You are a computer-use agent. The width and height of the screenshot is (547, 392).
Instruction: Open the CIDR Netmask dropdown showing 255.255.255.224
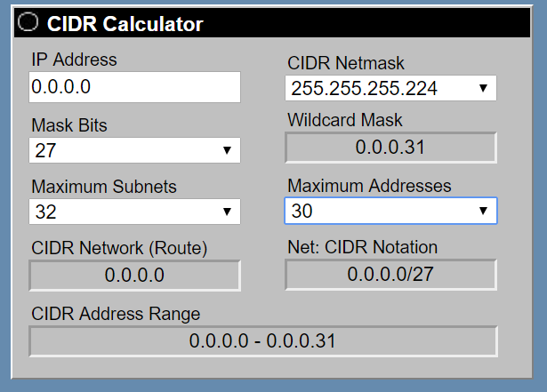point(390,88)
